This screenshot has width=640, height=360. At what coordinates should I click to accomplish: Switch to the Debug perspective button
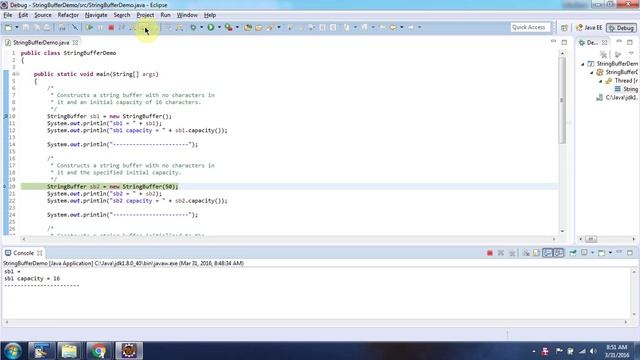click(x=621, y=28)
